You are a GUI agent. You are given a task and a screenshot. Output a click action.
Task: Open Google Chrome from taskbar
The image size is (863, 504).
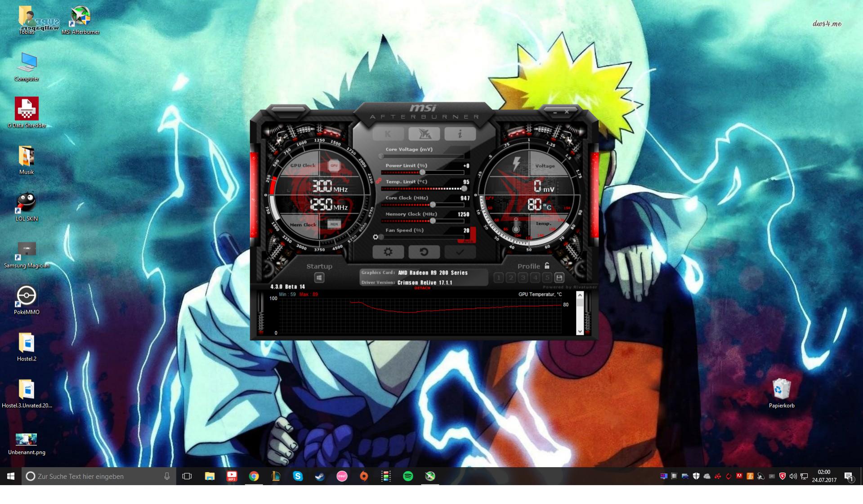click(254, 476)
